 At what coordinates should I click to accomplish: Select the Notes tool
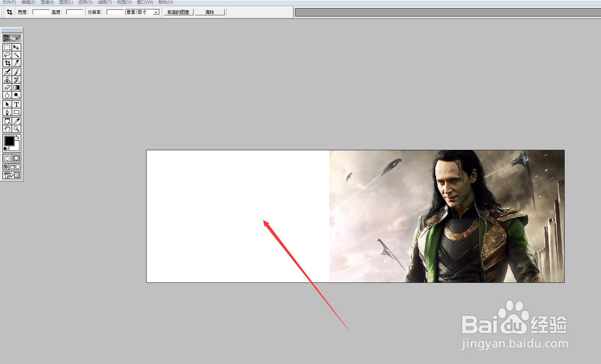[x=7, y=121]
